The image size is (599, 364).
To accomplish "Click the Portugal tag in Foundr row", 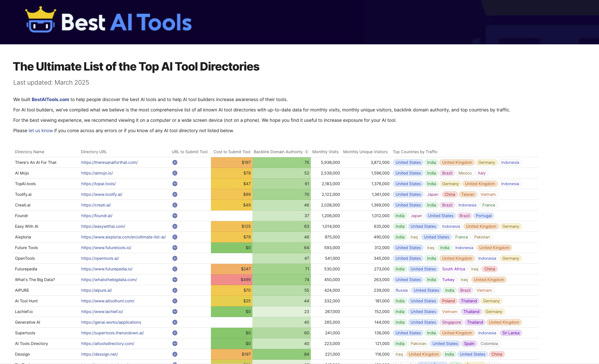I will (484, 216).
